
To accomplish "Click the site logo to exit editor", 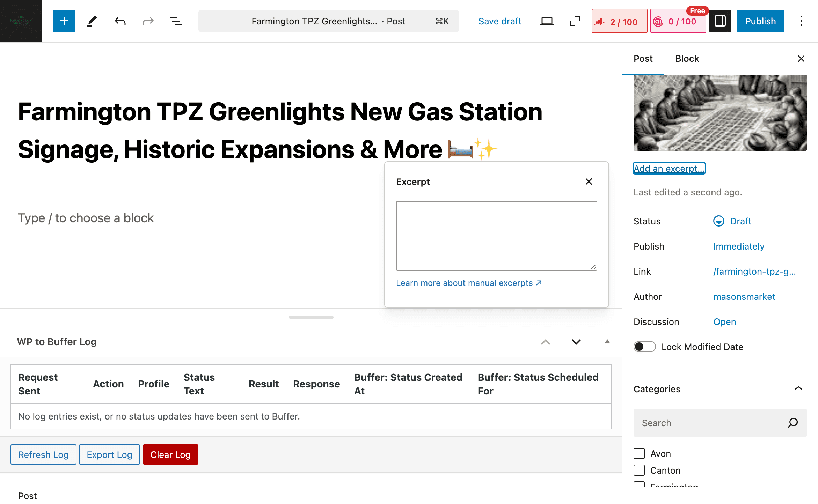I will (21, 21).
